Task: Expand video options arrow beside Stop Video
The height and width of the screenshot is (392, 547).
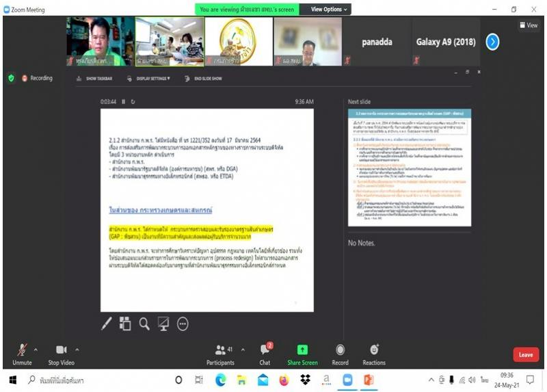Action: pos(77,350)
